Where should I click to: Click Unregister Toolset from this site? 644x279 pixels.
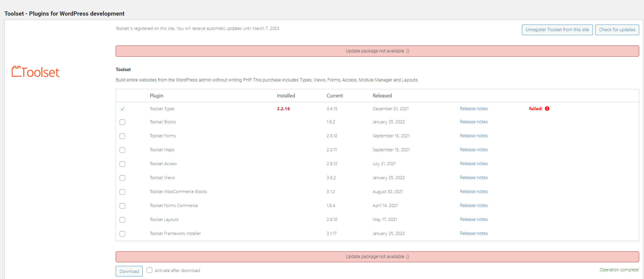tap(557, 30)
